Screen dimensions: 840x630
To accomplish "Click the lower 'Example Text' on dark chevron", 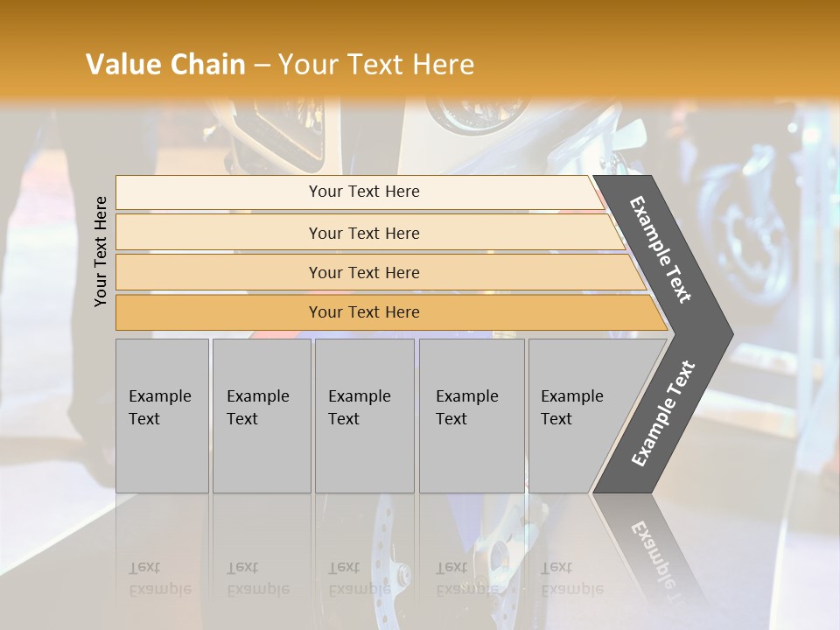I will [x=663, y=413].
